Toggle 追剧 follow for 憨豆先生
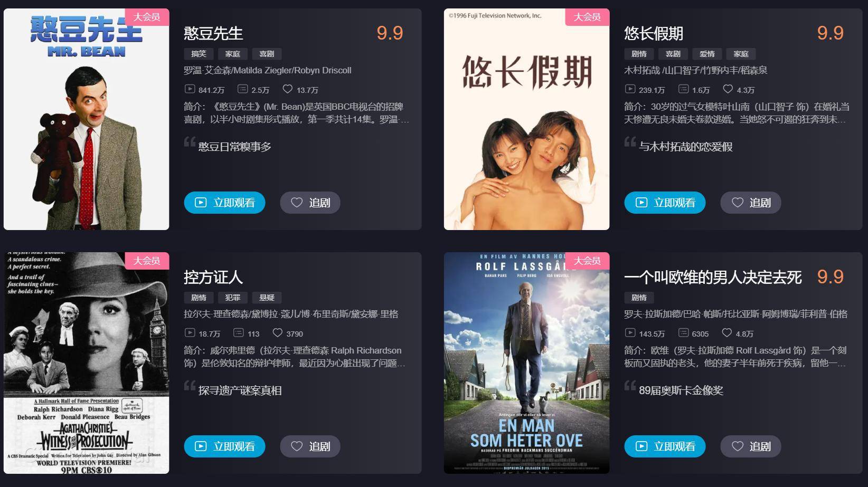868x487 pixels. click(310, 203)
